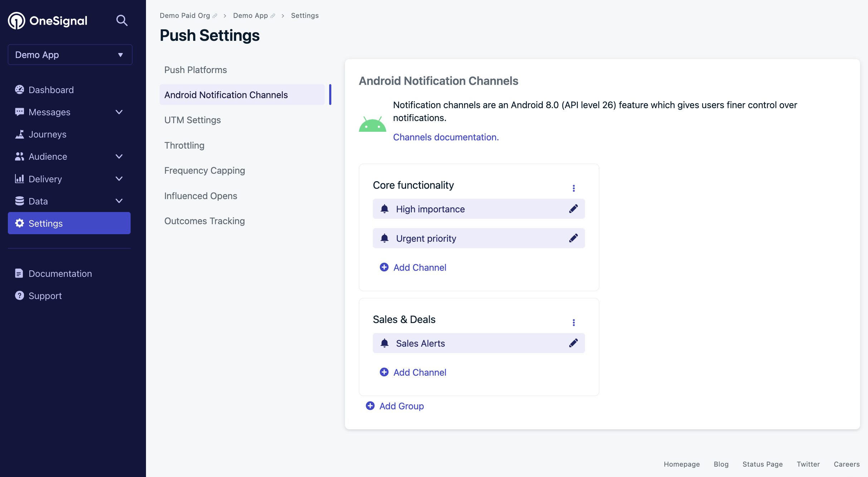Image resolution: width=868 pixels, height=477 pixels.
Task: Select Sales Alerts channel row
Action: pyautogui.click(x=479, y=343)
